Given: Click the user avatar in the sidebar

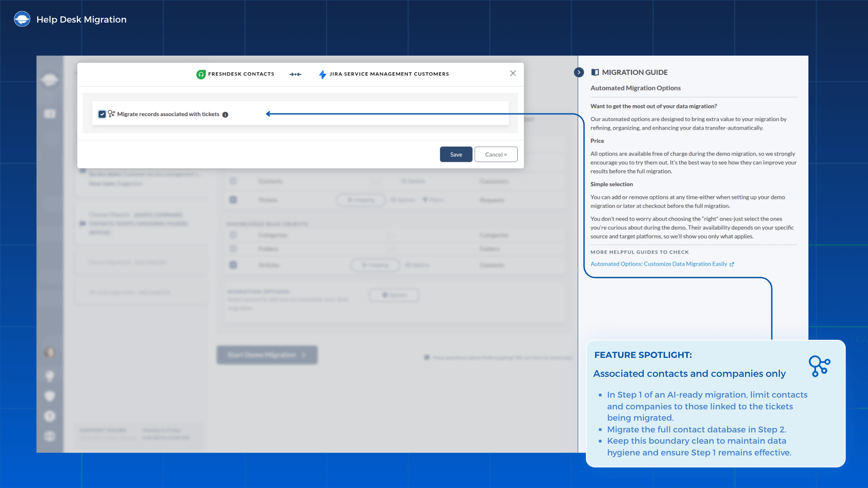Looking at the screenshot, I should (49, 352).
